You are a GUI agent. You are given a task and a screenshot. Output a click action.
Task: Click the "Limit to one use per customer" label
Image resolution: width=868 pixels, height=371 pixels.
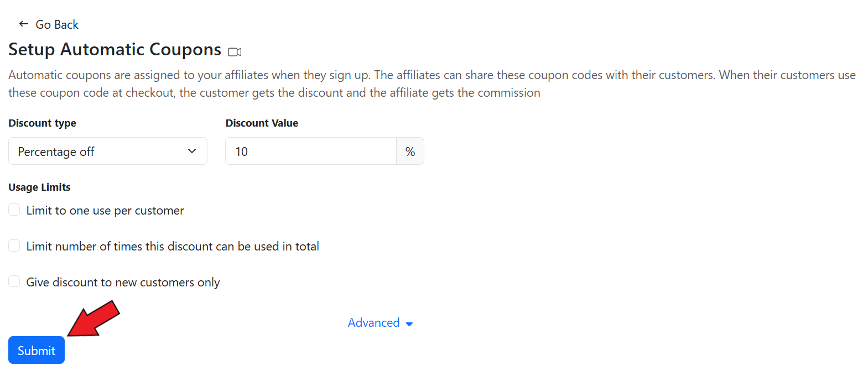tap(105, 211)
